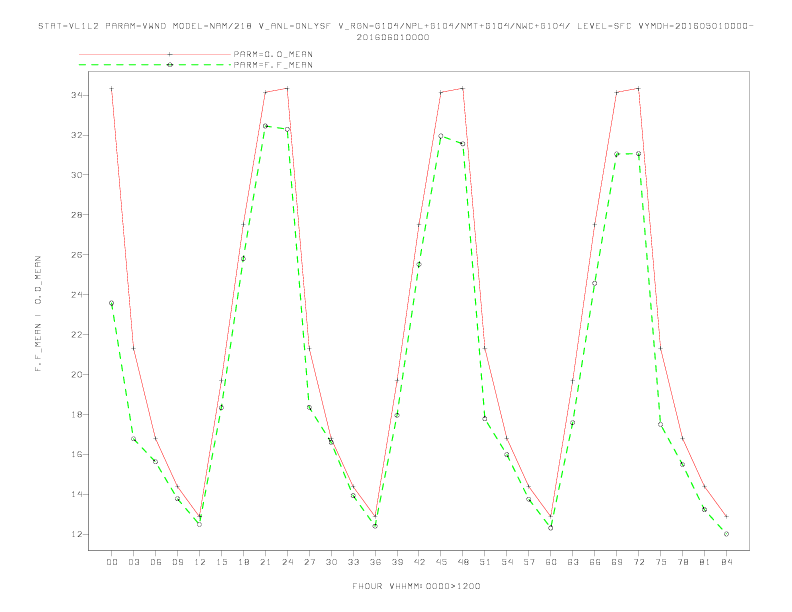This screenshot has height=612, width=792.
Task: Click x-axis tick label 51
Action: (x=485, y=562)
